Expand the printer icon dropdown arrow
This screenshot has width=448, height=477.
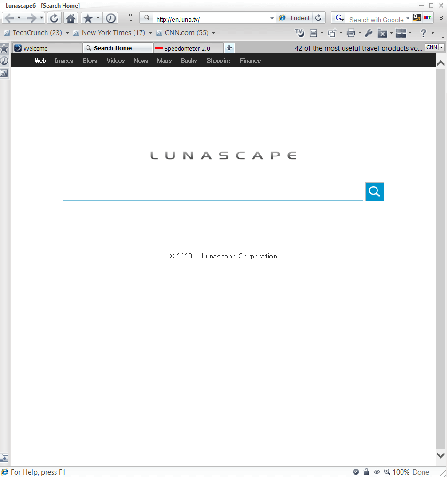[360, 33]
